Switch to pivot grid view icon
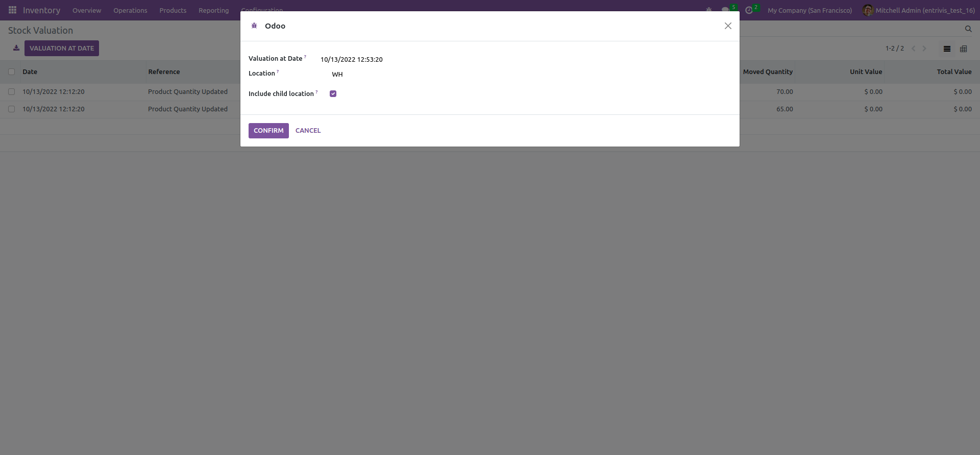 [964, 49]
